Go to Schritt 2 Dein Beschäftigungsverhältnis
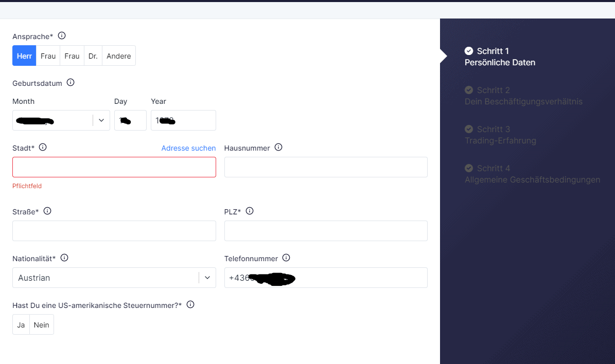This screenshot has height=364, width=615. tap(523, 96)
